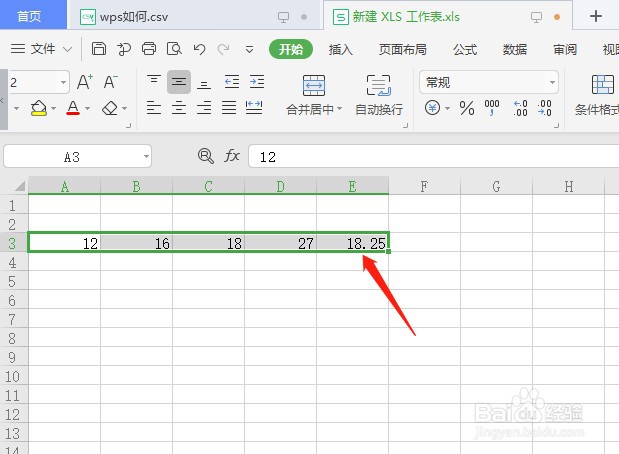
Task: Switch to the 数据 tab
Action: [515, 49]
